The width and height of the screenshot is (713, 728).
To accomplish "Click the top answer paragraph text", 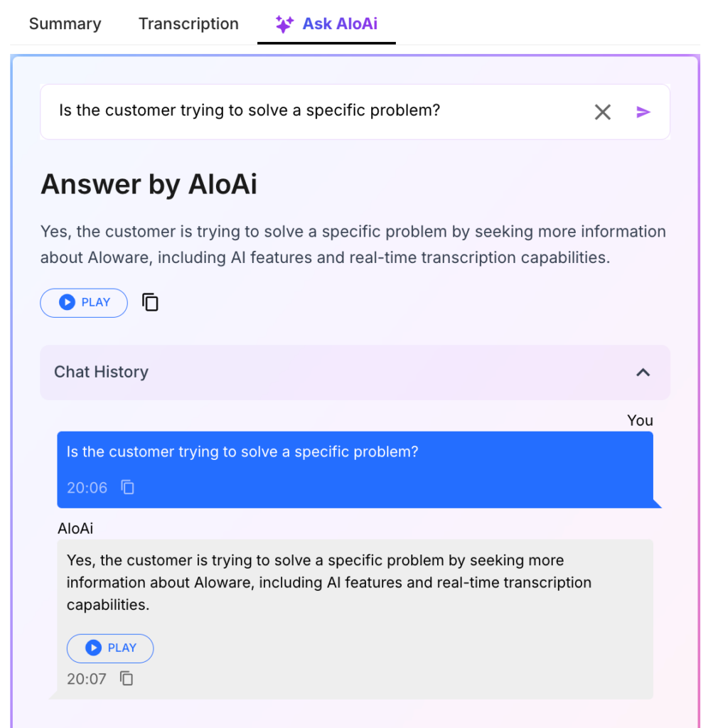I will click(x=353, y=245).
